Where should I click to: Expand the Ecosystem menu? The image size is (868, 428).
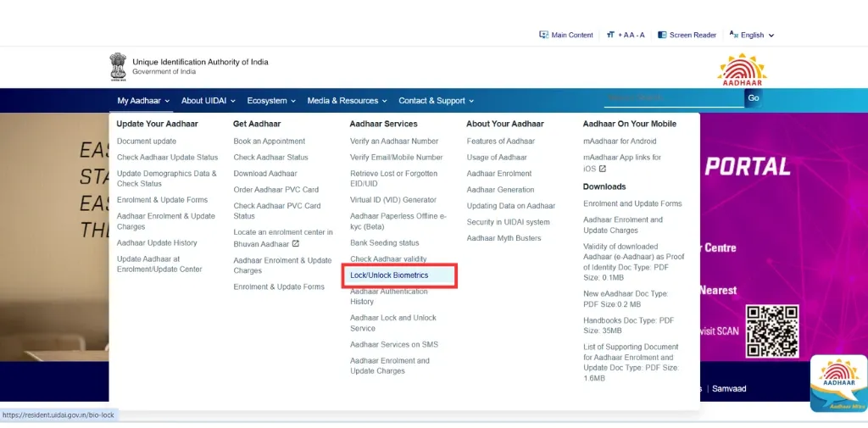[271, 101]
